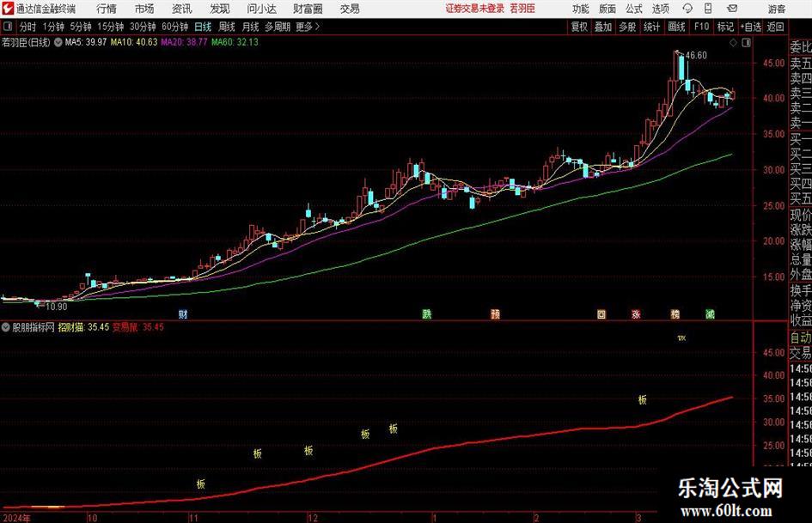Click the diamond icon at chart top right
812x523 pixels.
pyautogui.click(x=733, y=43)
